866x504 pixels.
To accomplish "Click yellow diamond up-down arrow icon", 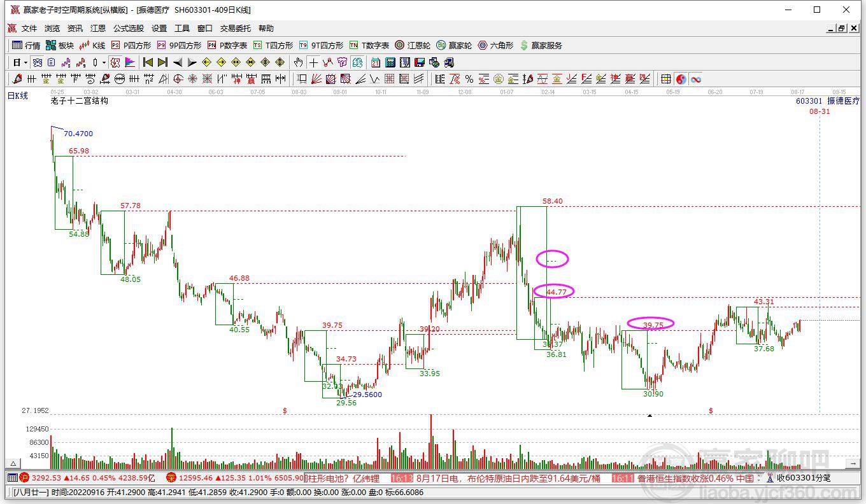I will coord(280,62).
